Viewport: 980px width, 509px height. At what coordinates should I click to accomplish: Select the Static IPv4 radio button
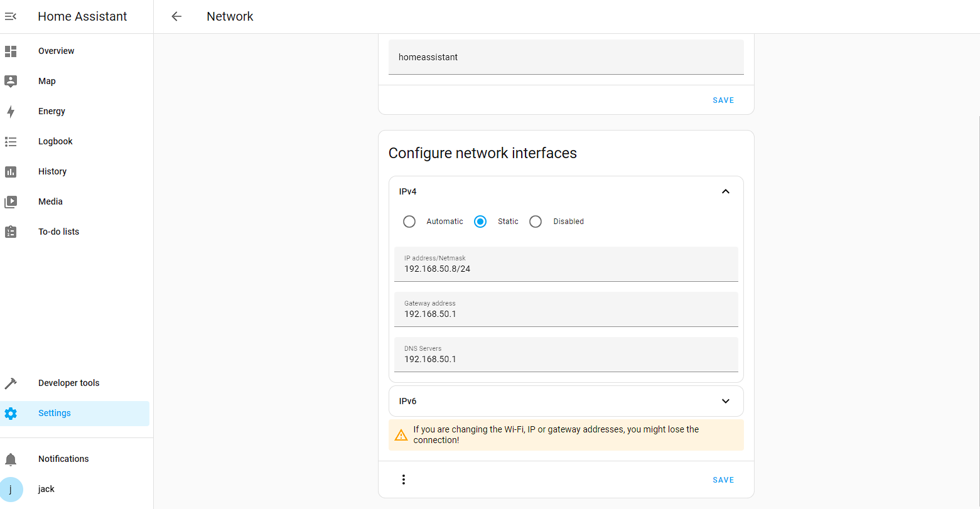(480, 222)
